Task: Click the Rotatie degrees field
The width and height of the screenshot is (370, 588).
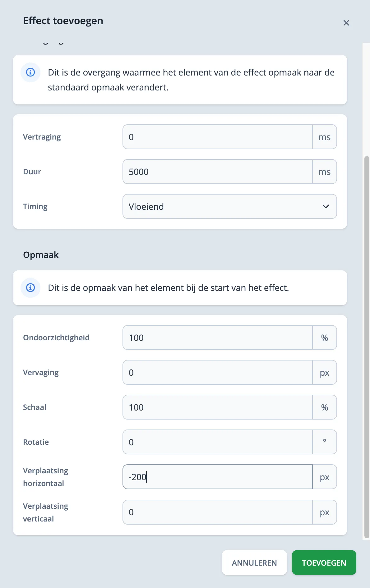Action: [x=218, y=442]
